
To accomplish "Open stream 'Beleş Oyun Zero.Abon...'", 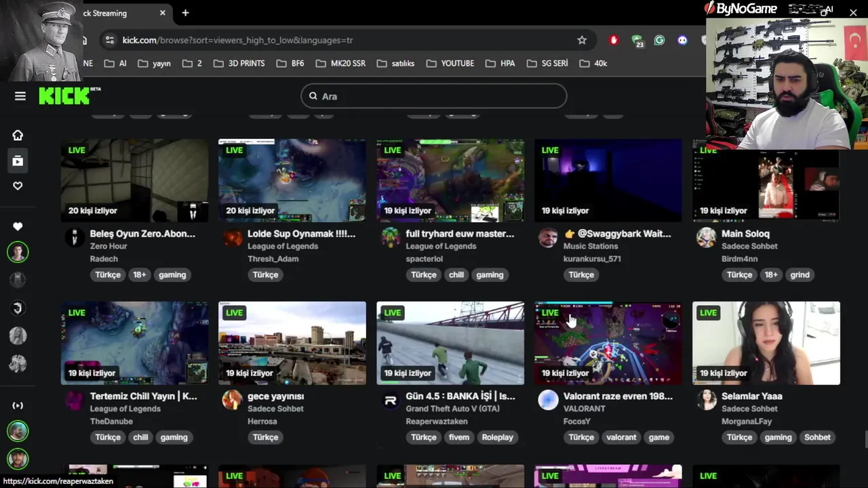I will 142,233.
